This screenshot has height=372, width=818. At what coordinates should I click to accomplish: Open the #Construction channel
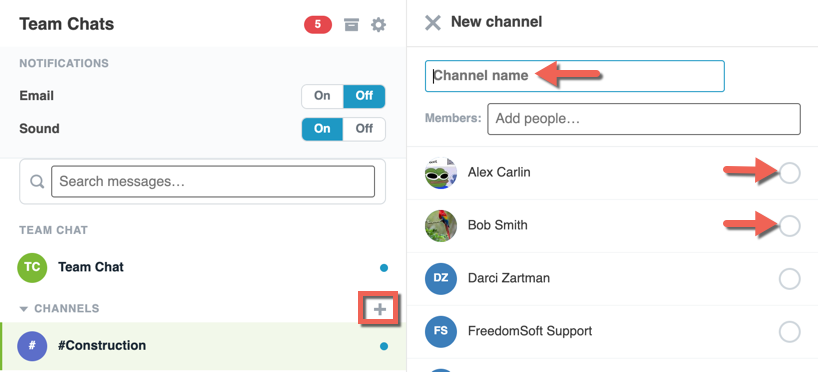(203, 346)
